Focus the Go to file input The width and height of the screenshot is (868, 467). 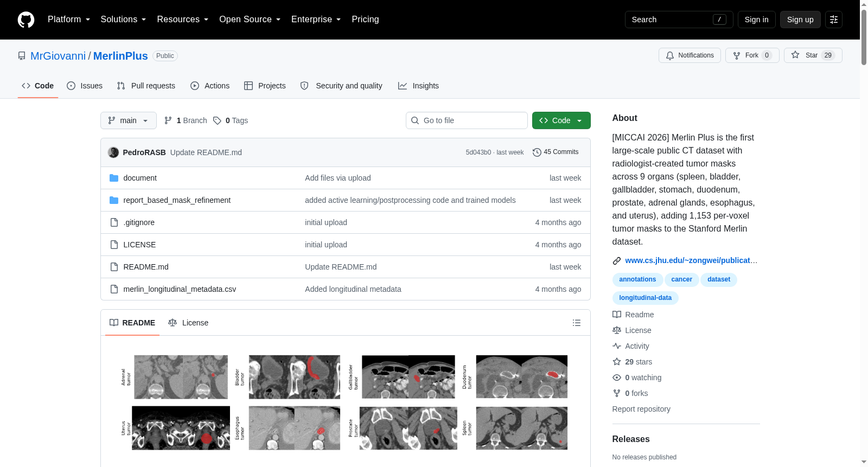467,120
